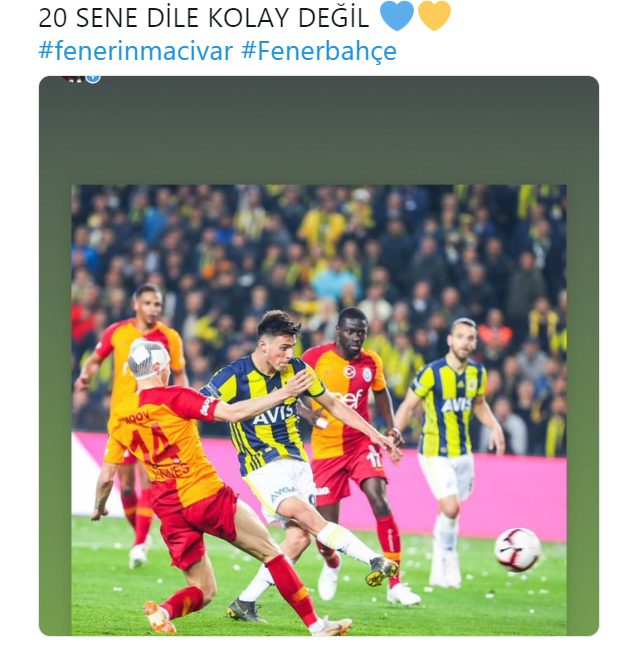Image resolution: width=636 pixels, height=646 pixels.
Task: Click the kicking player's grey boot
Action: pyautogui.click(x=382, y=571)
